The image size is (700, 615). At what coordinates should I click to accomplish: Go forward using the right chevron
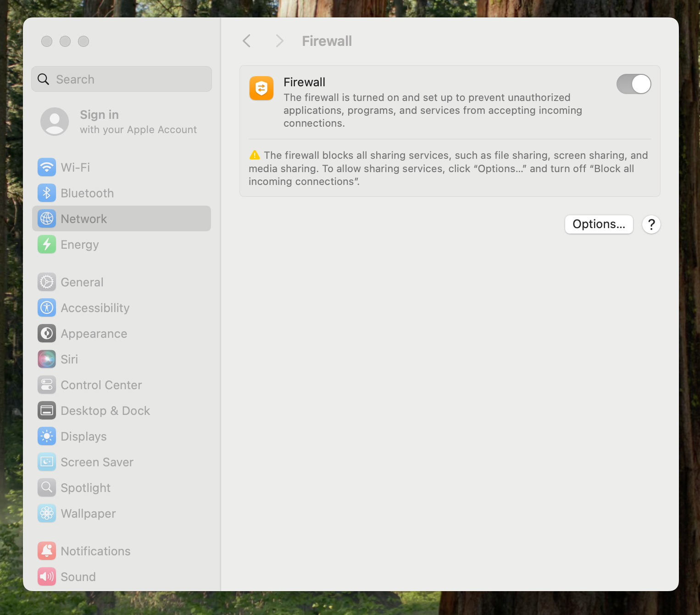click(279, 41)
